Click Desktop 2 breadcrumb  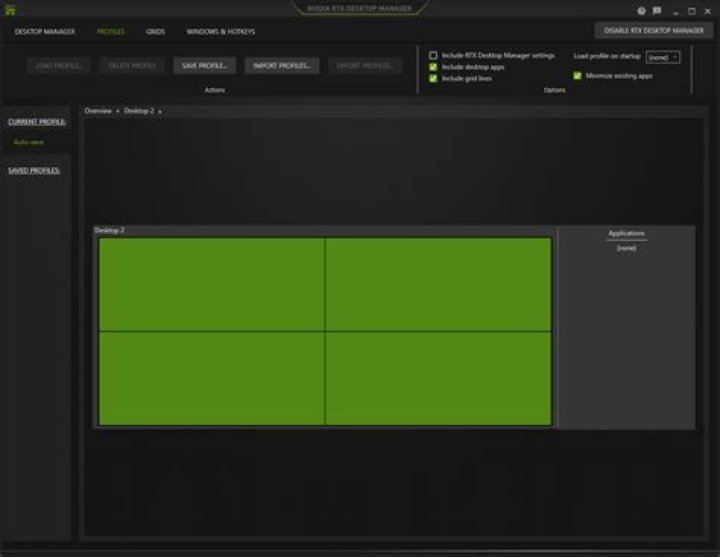coord(139,111)
